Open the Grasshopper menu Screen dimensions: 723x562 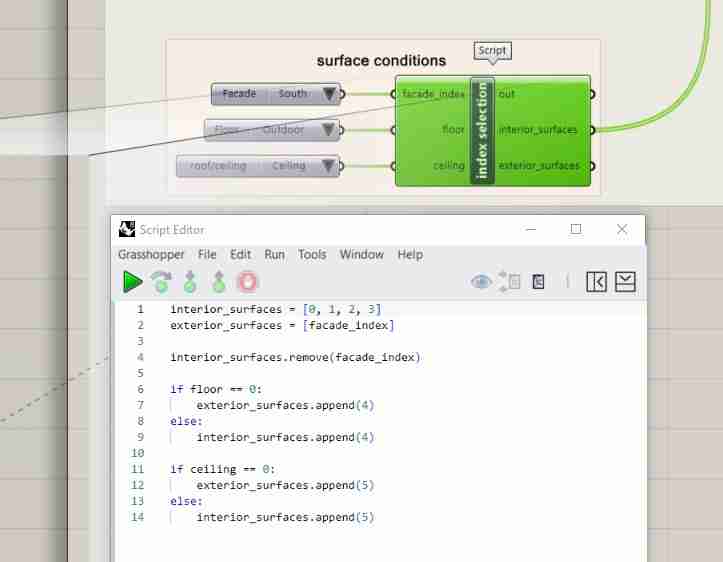pyautogui.click(x=151, y=255)
